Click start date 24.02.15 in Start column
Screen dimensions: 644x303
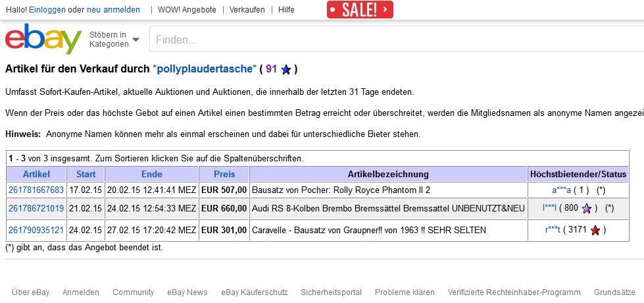86,231
